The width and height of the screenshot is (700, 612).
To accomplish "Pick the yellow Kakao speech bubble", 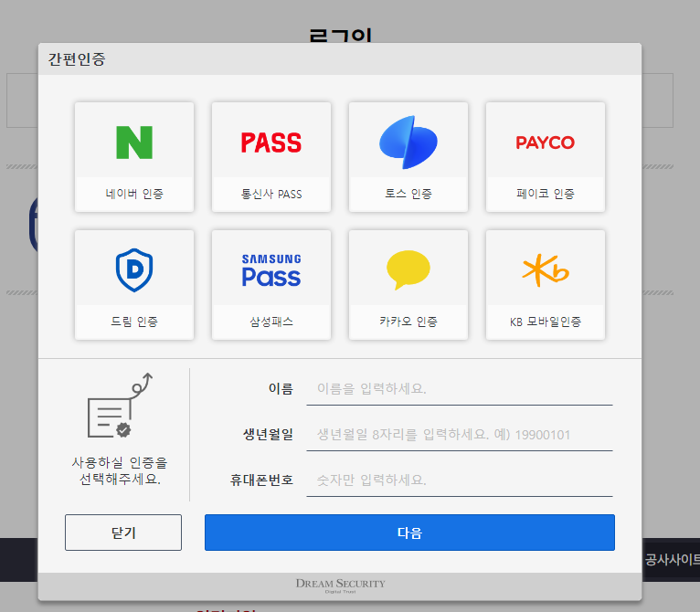I will (x=408, y=270).
